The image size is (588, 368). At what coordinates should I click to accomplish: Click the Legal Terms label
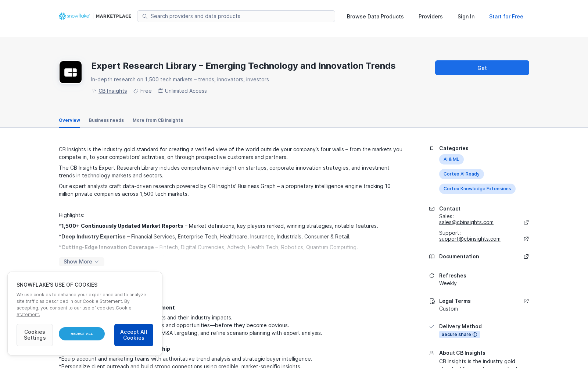[x=455, y=301]
